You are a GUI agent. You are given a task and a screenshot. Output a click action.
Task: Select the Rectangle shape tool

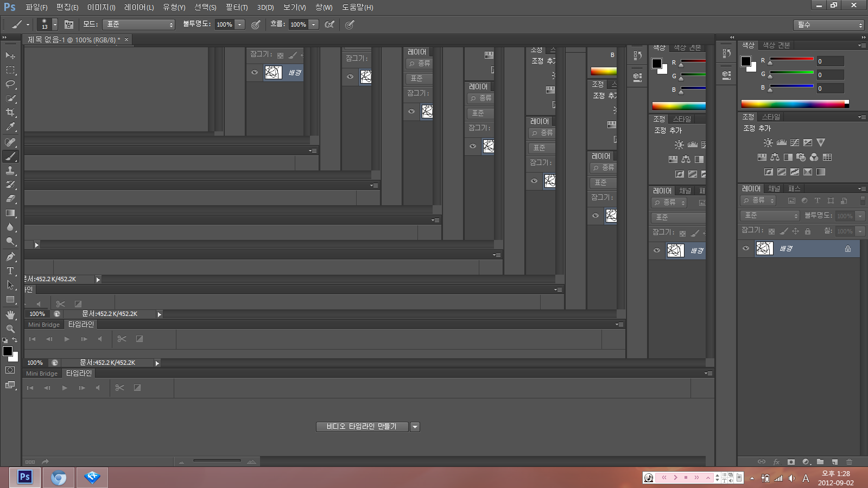click(10, 299)
